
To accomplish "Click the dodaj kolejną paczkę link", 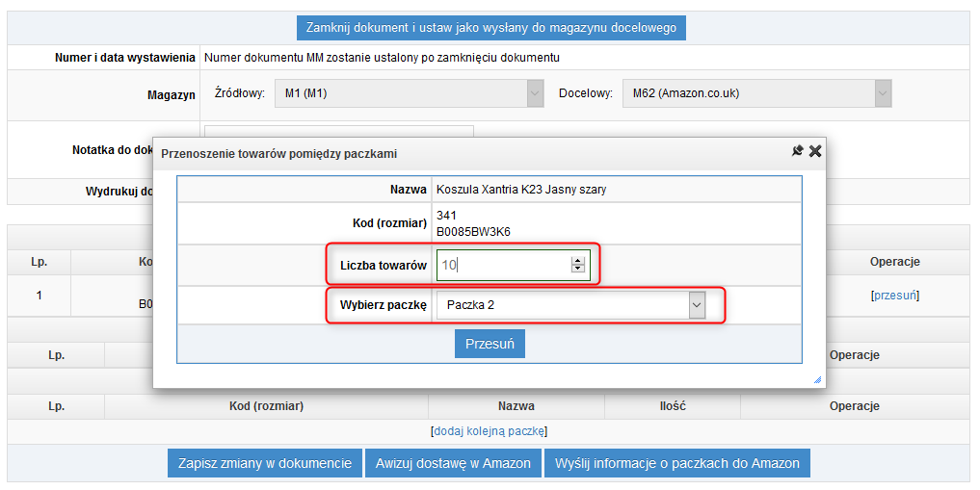I will (x=490, y=431).
